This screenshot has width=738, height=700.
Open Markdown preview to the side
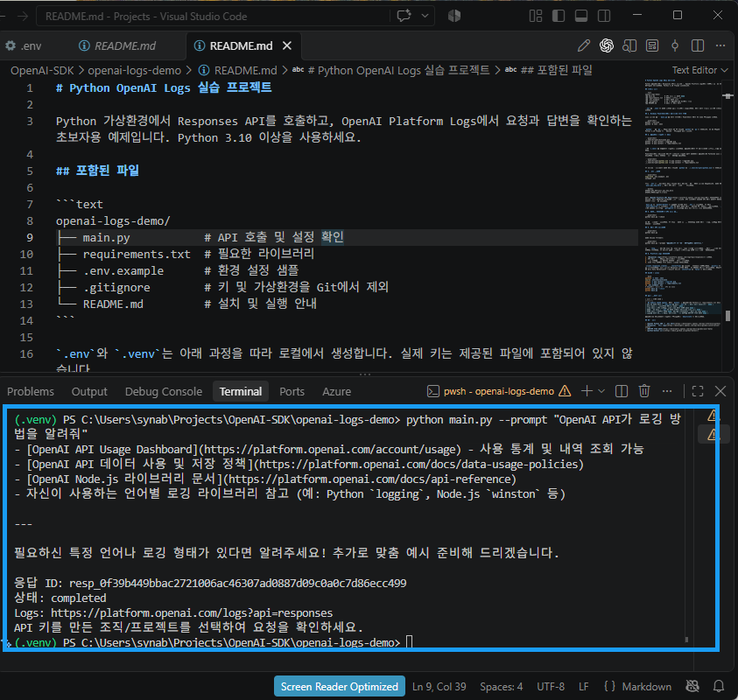click(629, 45)
